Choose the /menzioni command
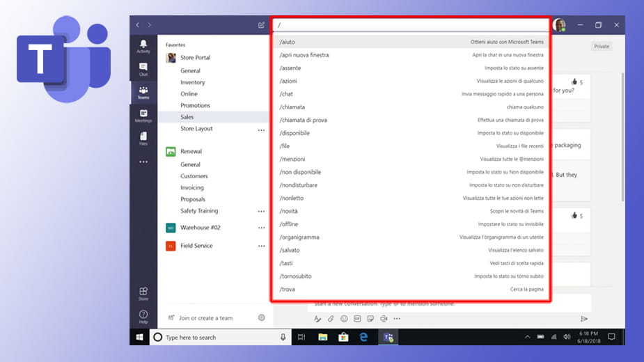 [x=411, y=159]
